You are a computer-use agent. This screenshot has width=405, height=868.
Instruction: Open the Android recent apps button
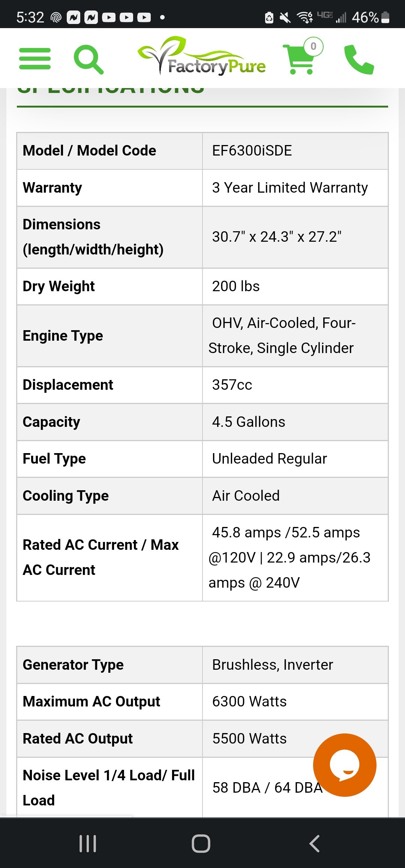88,844
